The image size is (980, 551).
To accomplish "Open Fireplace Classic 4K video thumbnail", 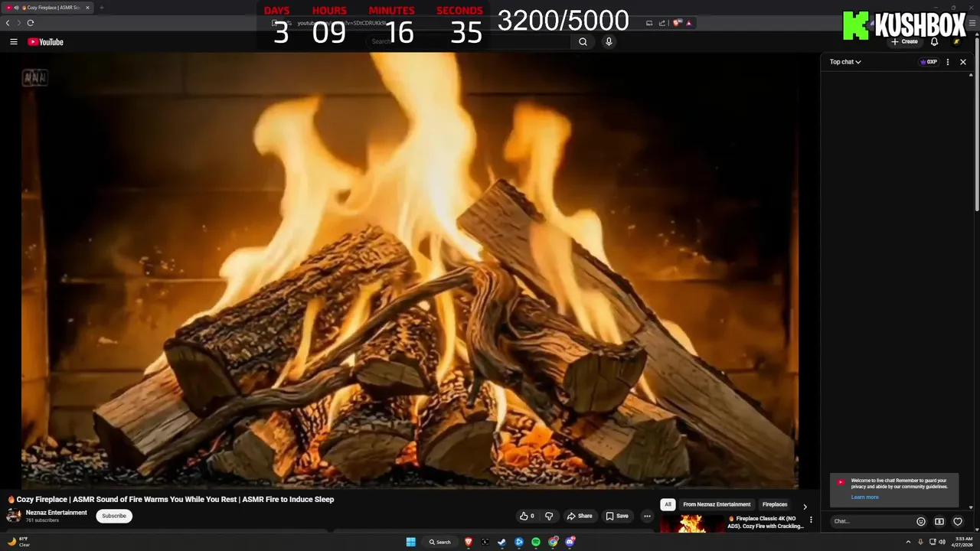I will (x=692, y=524).
